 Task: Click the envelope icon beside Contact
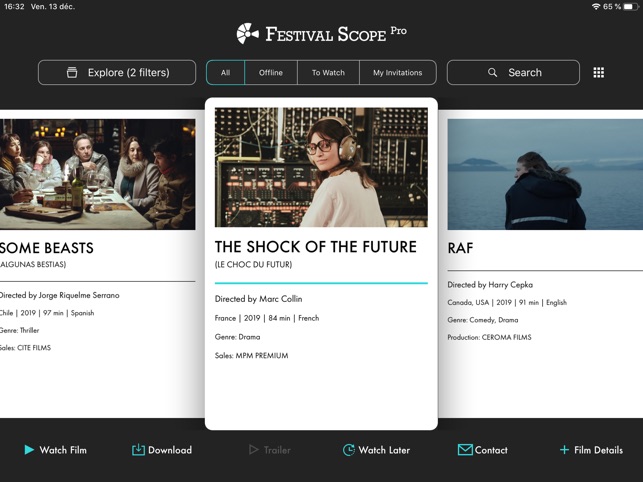tap(465, 450)
